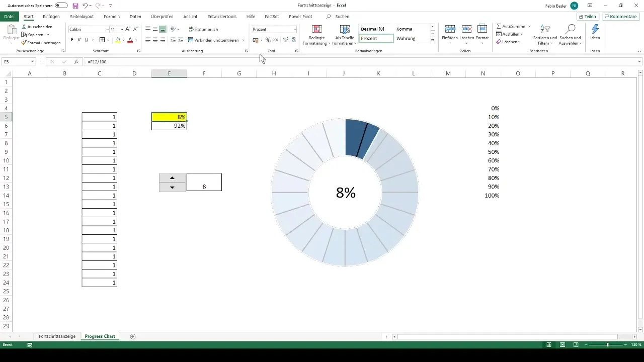Select the Währung cell style

(406, 38)
